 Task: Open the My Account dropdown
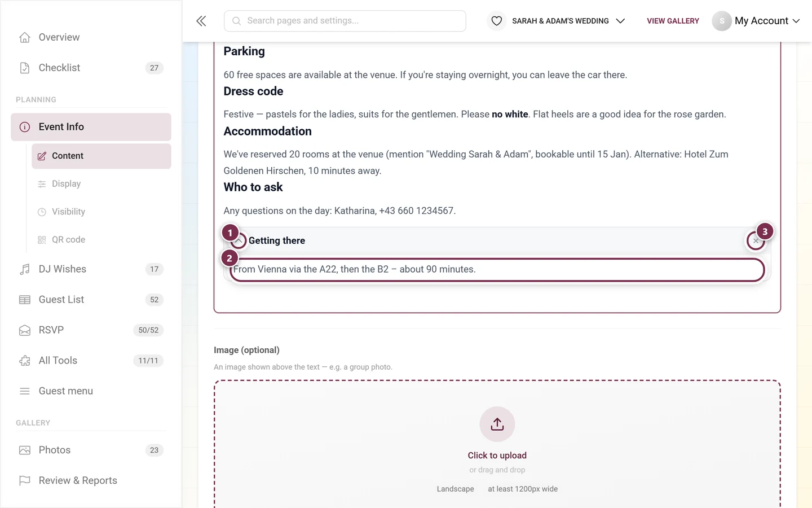[767, 21]
